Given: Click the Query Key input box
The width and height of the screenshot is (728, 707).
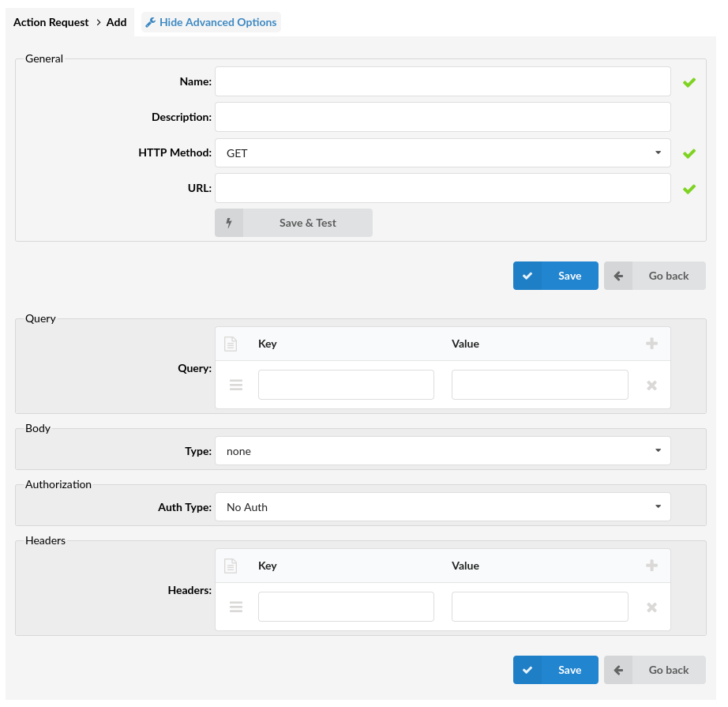Looking at the screenshot, I should [x=346, y=385].
